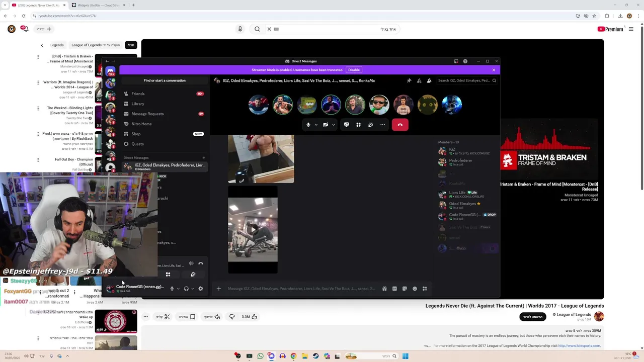
Task: Toggle noise suppression in voice panel
Action: [x=191, y=263]
